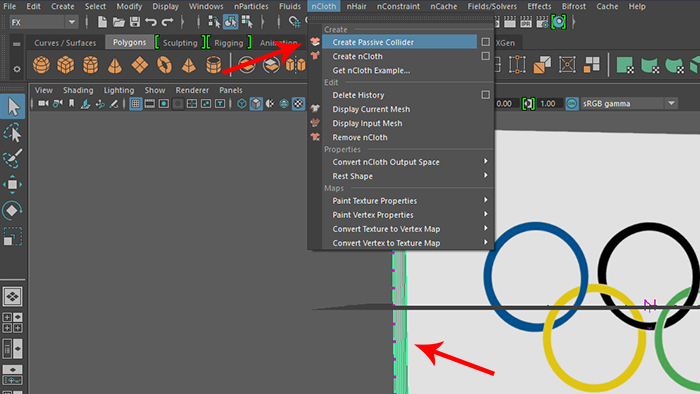Image resolution: width=700 pixels, height=394 pixels.
Task: Switch to the Rigging shelf tab
Action: [x=229, y=43]
